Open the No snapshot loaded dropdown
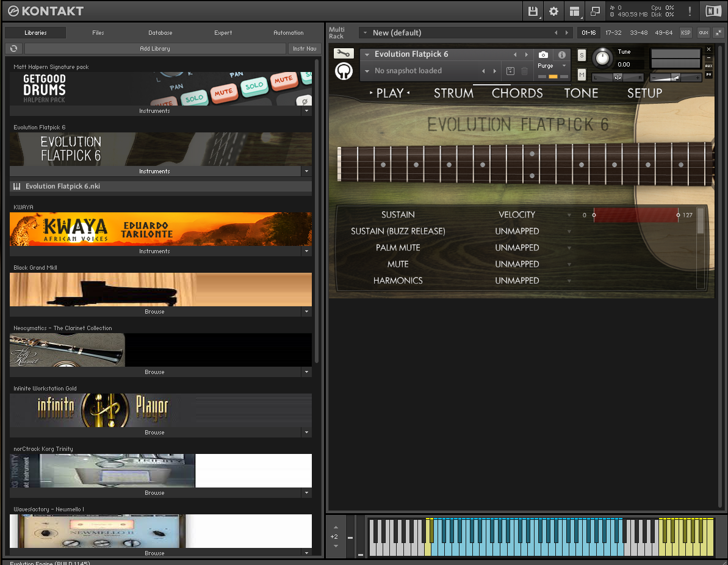 point(367,71)
